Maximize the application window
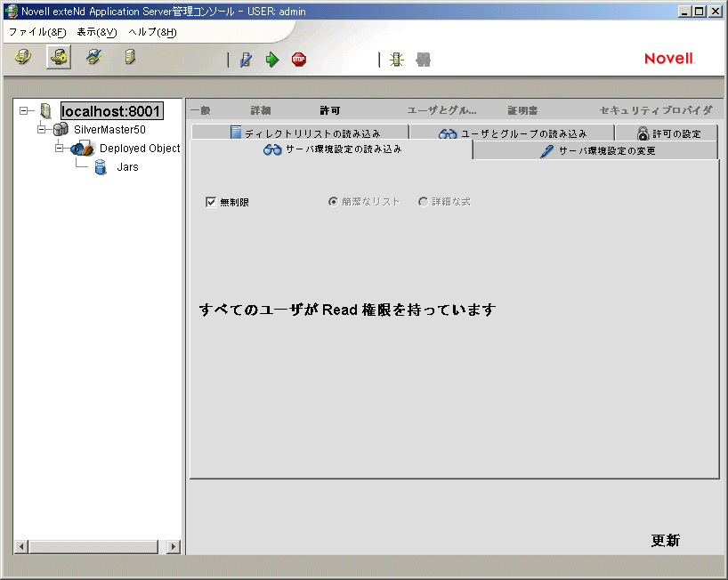728x580 pixels. coord(700,12)
